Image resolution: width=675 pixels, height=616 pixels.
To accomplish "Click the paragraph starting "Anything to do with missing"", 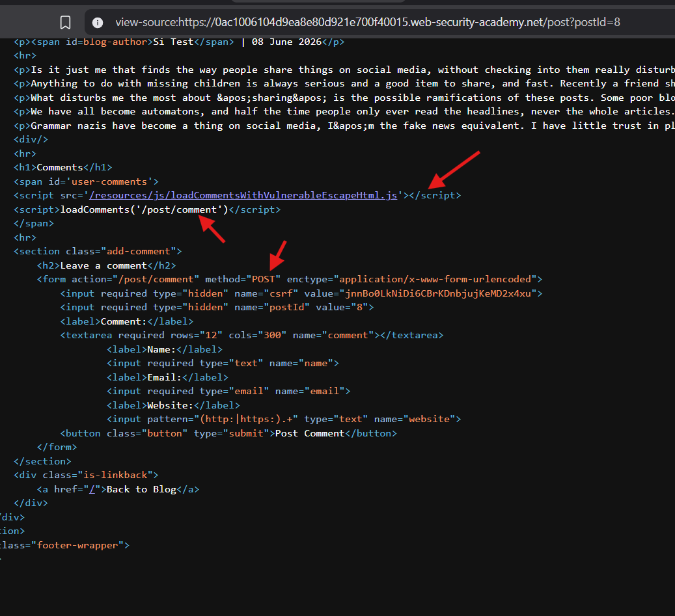I will [344, 83].
